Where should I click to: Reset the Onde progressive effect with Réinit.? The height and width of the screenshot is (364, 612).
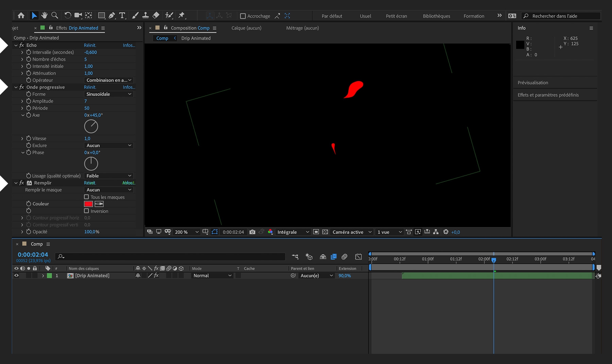(x=90, y=87)
